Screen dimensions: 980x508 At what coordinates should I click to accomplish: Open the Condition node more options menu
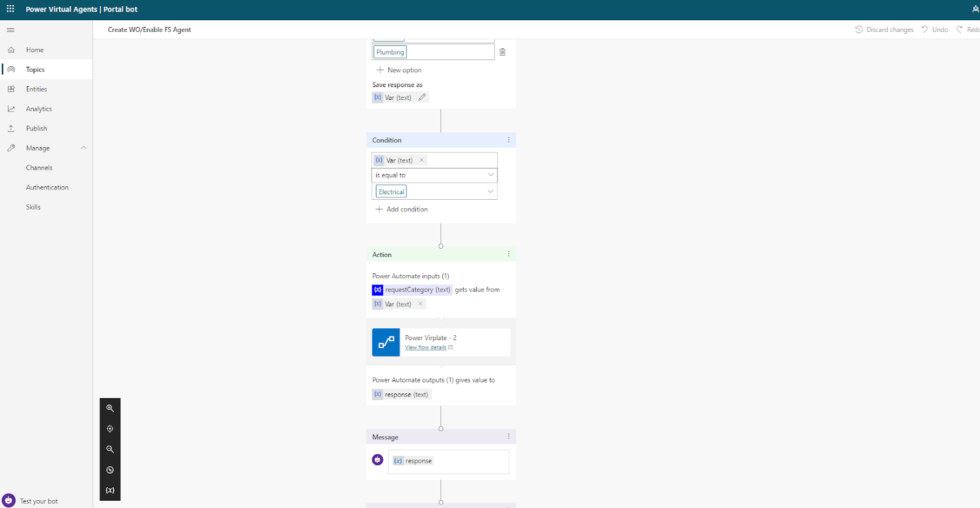click(x=508, y=140)
